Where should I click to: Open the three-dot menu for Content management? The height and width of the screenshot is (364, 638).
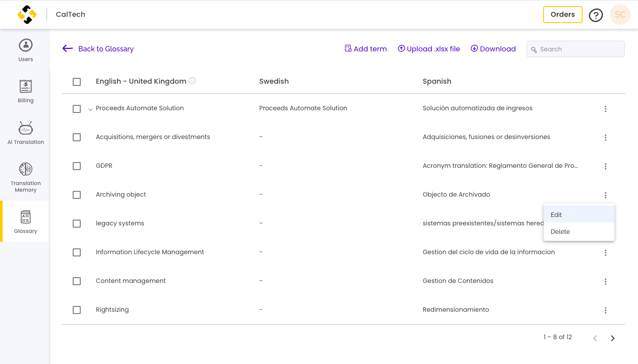pos(605,282)
